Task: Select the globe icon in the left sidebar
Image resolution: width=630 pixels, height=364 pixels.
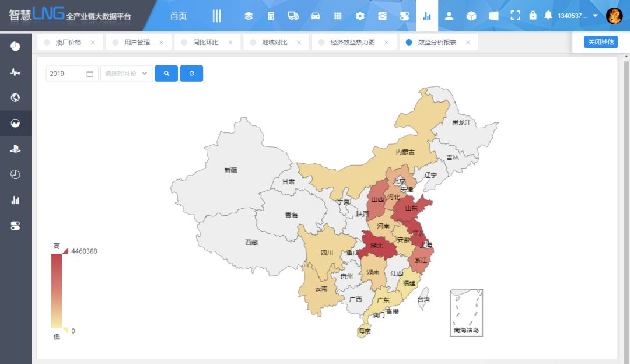Action: click(15, 98)
